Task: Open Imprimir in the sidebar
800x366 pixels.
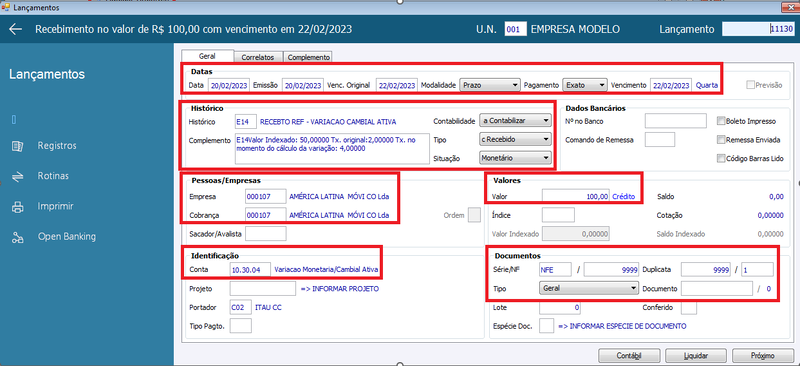Action: (x=55, y=206)
